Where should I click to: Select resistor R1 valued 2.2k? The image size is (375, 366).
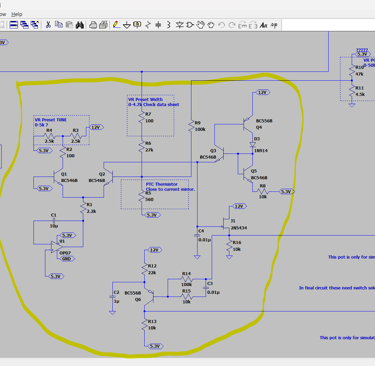pyautogui.click(x=83, y=208)
